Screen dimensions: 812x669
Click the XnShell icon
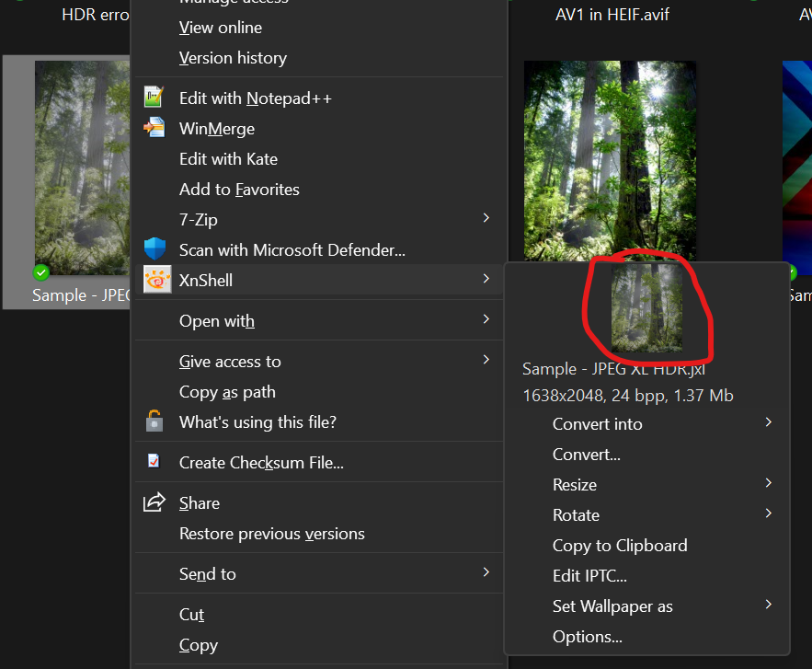(157, 280)
